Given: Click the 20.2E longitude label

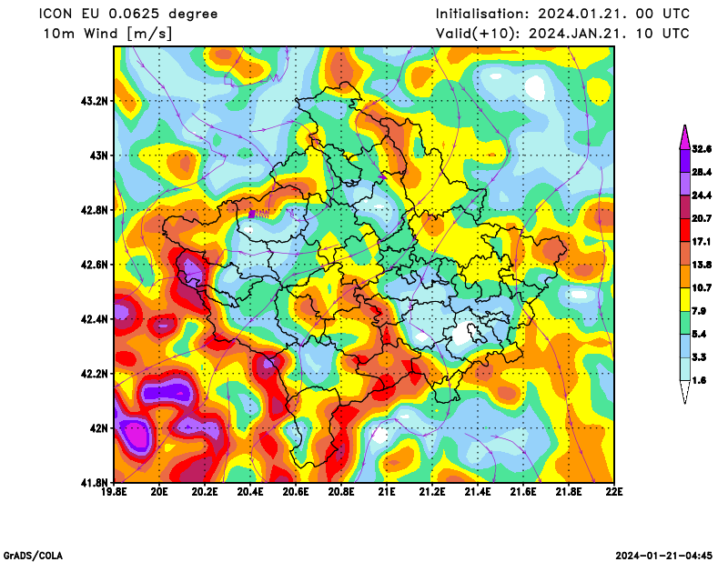Looking at the screenshot, I should tap(206, 492).
